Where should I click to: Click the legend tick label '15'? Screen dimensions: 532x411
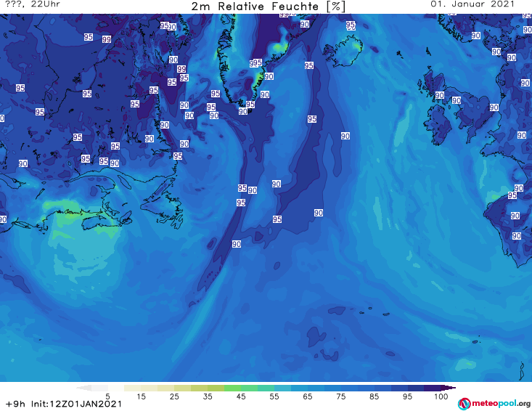click(141, 396)
